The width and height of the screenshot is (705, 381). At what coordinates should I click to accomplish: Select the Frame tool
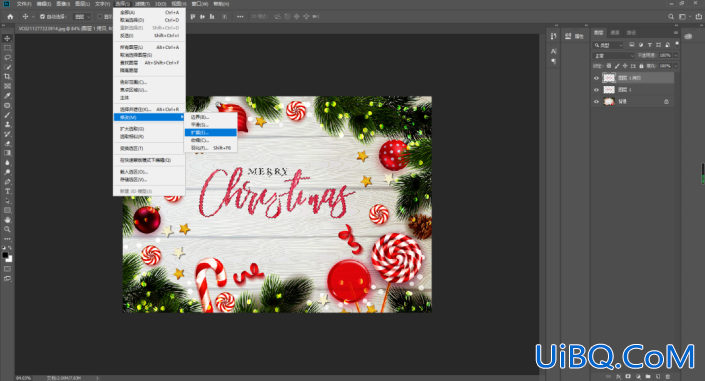(x=7, y=86)
